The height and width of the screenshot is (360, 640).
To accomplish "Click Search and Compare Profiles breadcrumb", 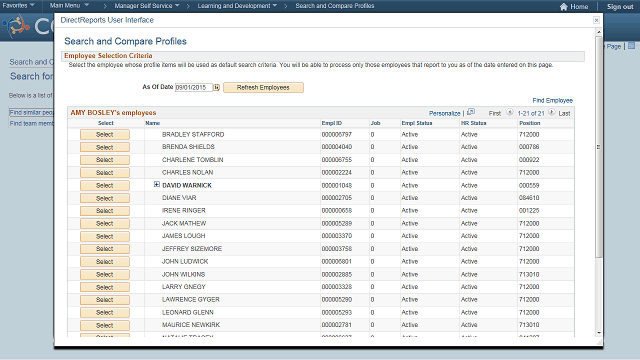I will (335, 6).
